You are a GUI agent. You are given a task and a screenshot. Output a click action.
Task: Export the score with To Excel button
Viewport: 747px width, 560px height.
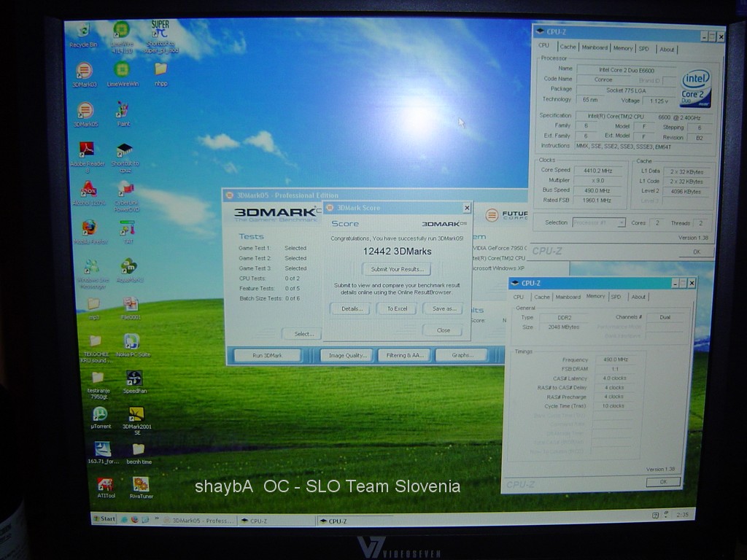click(x=397, y=308)
